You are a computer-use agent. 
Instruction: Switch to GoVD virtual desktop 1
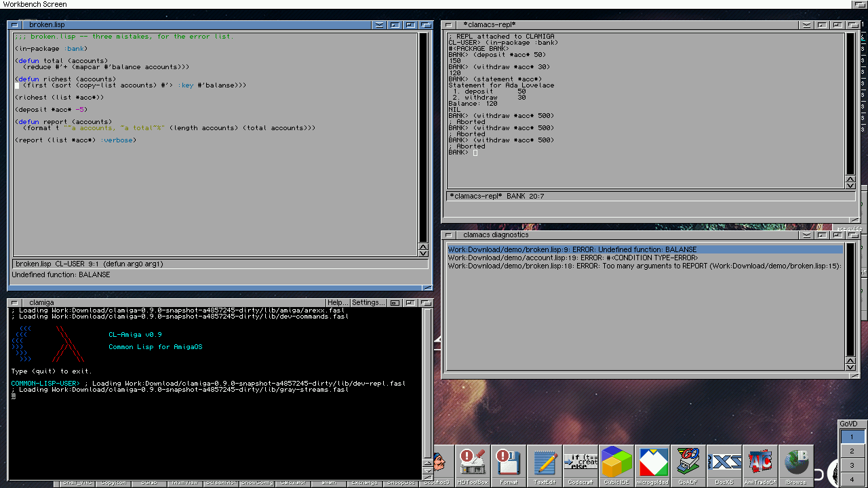[x=852, y=437]
